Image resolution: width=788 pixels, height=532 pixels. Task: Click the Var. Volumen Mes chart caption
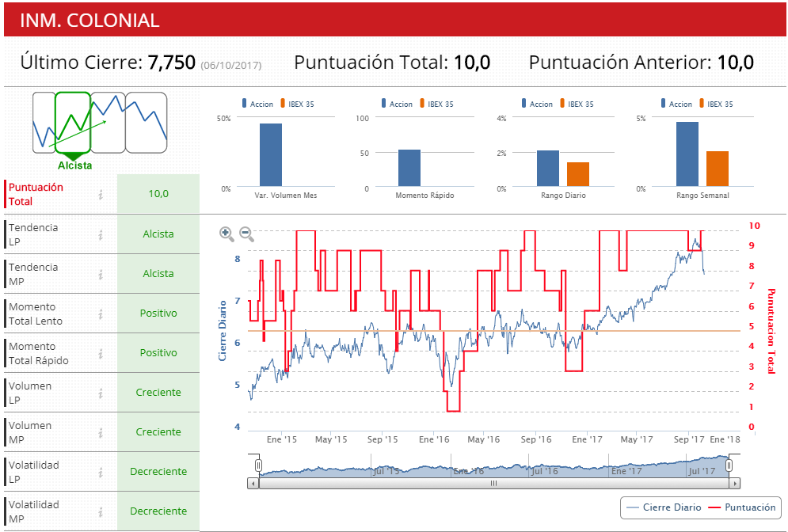pyautogui.click(x=286, y=196)
